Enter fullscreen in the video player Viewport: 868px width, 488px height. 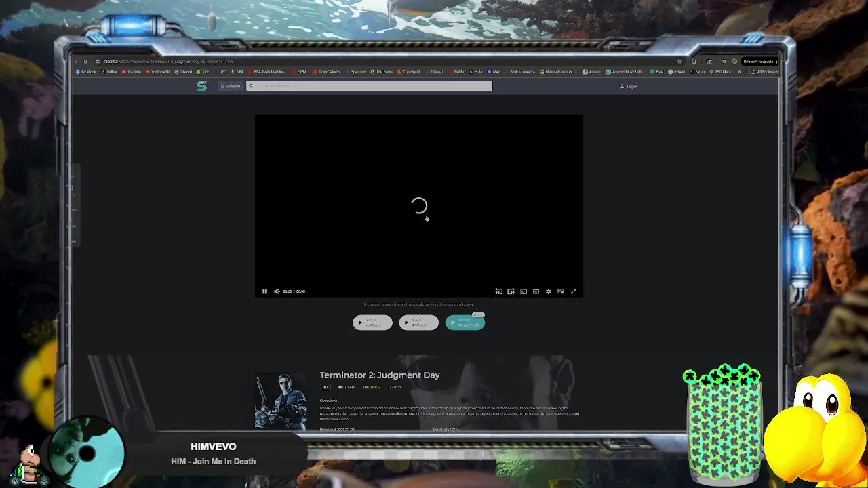[x=573, y=291]
